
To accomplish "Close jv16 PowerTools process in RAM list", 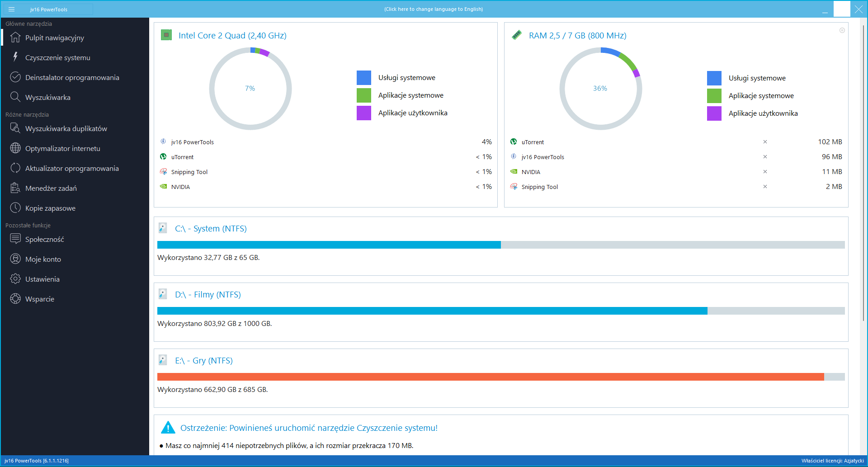I will (x=765, y=156).
